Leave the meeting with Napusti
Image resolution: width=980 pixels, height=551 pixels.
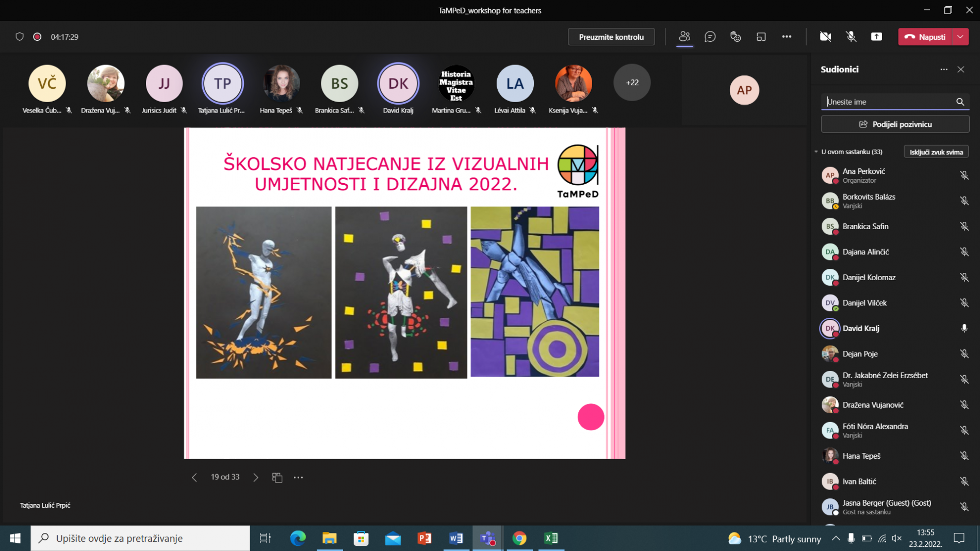coord(925,37)
